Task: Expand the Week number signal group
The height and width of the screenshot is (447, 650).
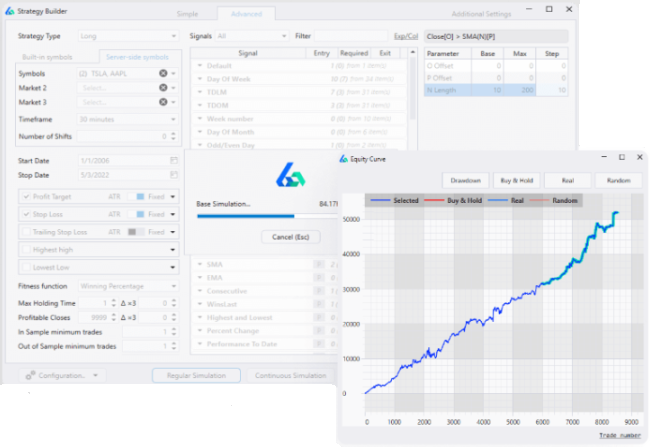Action: 200,119
